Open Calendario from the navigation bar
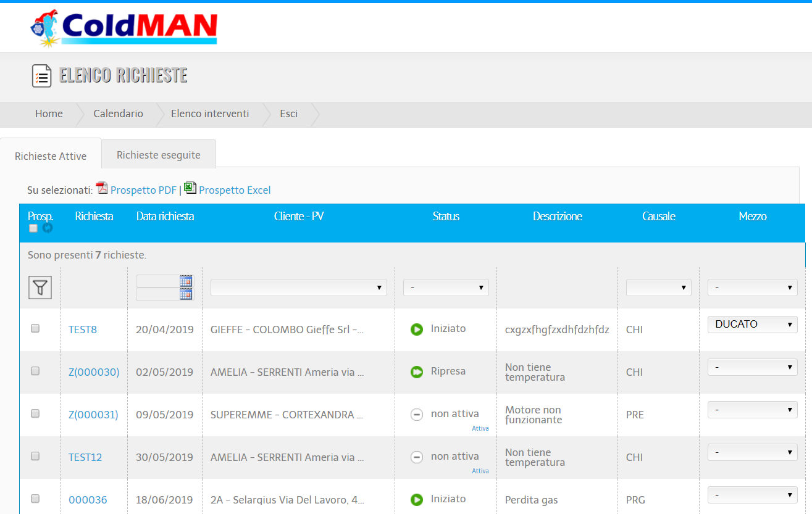 (x=119, y=114)
